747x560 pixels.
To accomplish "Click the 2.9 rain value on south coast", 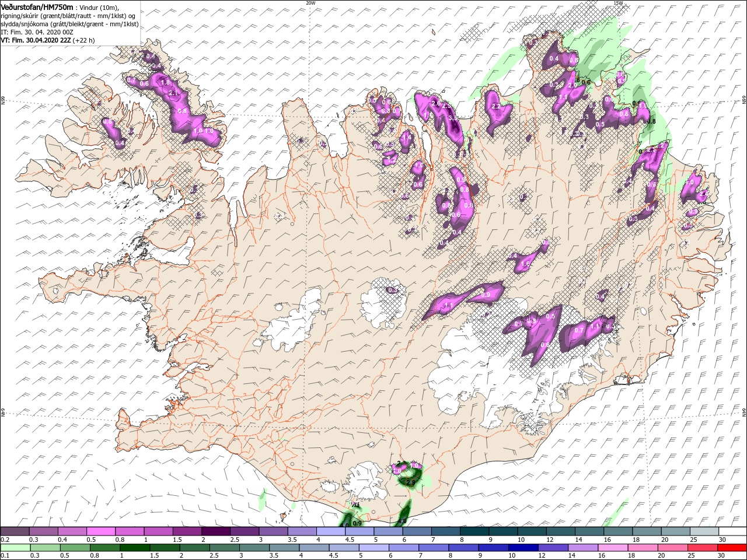I will [410, 483].
